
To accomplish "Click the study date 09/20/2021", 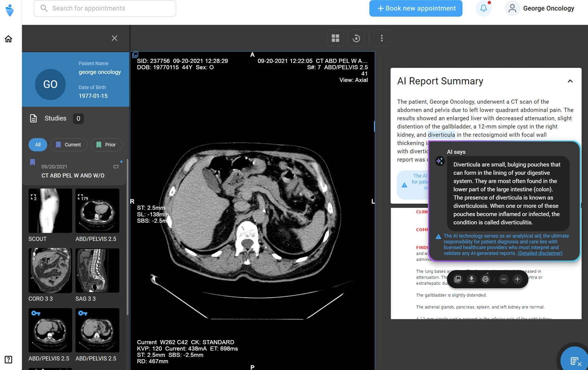I will [54, 166].
